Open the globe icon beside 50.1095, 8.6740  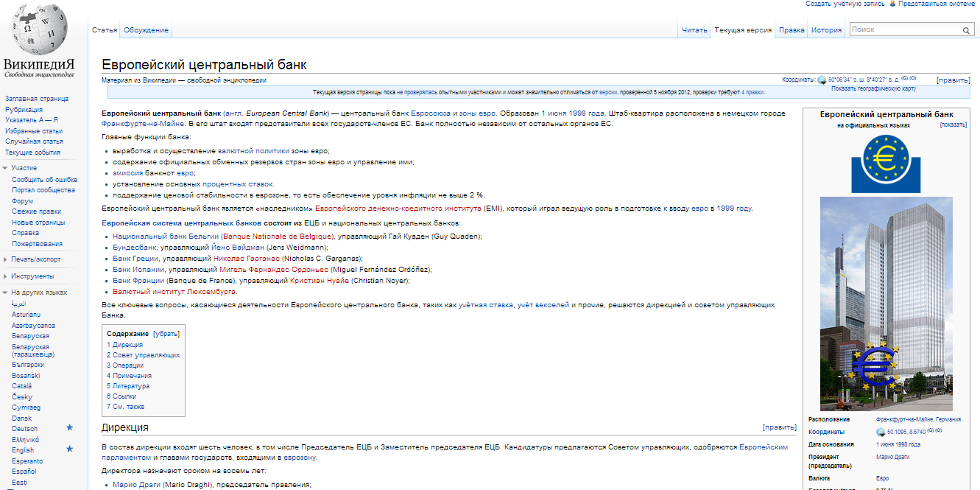pos(881,432)
